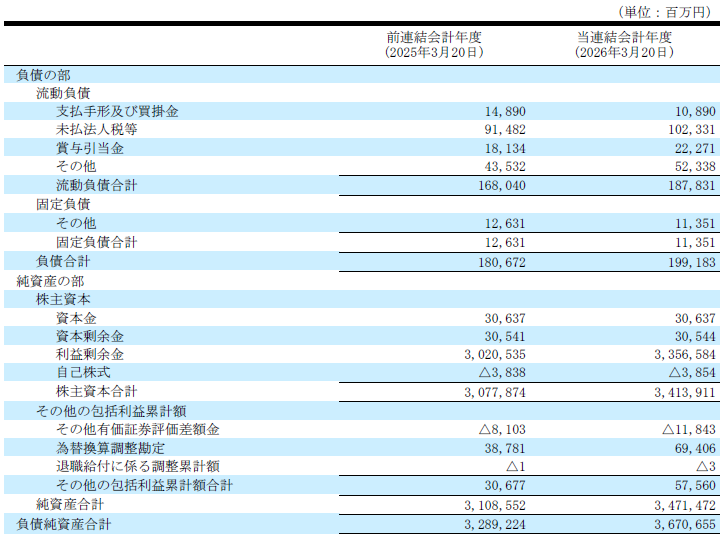Select the 退職給付に係る調整累計額 row label
This screenshot has height=536, width=726.
click(x=138, y=466)
